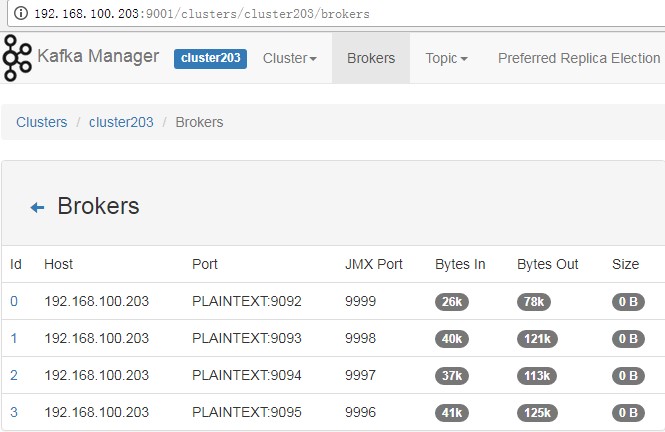Click host cell of broker 0 row

(97, 301)
